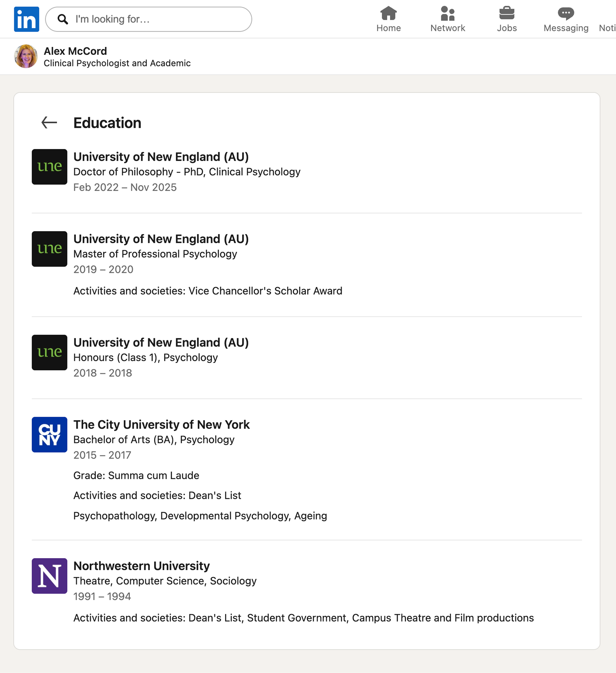This screenshot has width=616, height=673.
Task: Open University of New England link for Master entry
Action: coord(161,239)
